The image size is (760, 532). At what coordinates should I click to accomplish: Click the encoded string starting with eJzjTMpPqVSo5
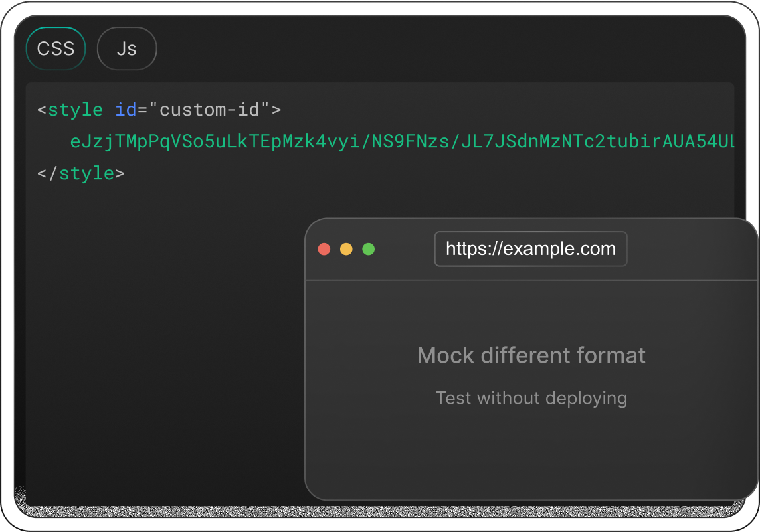(403, 141)
